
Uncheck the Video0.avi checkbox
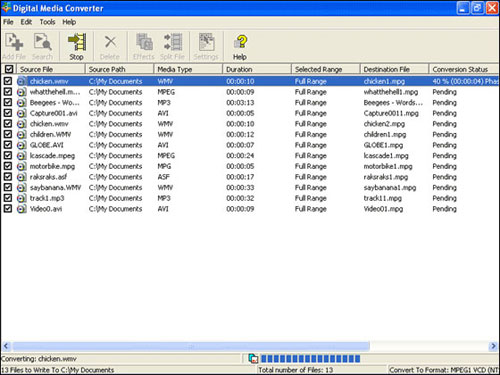8,209
